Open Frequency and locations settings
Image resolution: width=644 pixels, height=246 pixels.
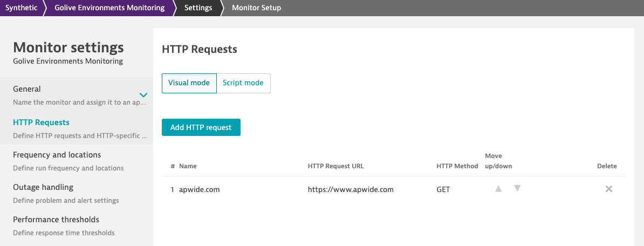point(57,155)
